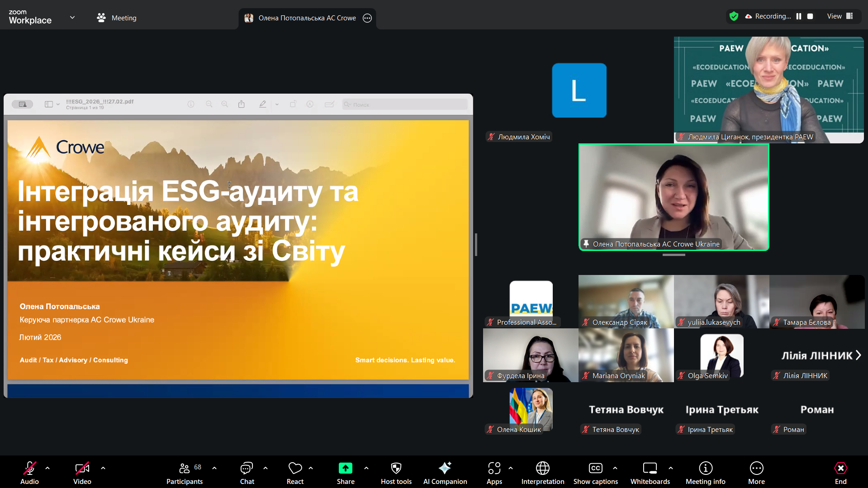Open the View layout button

[840, 16]
